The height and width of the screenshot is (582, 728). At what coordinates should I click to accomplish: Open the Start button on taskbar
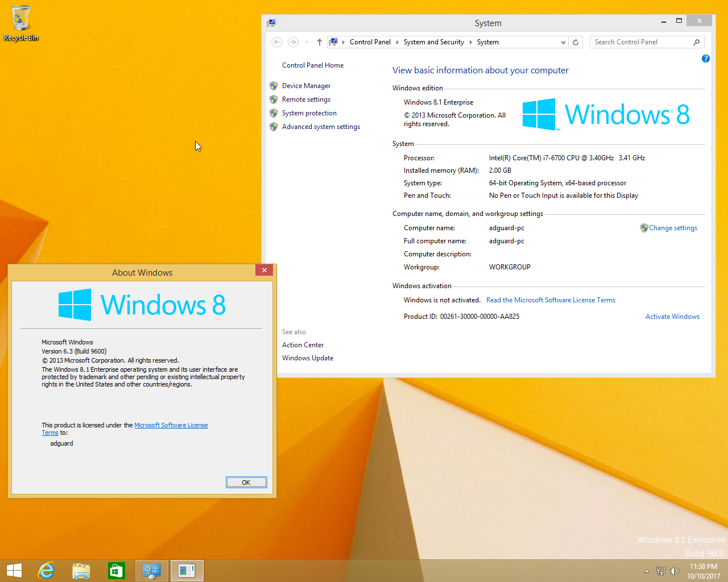click(x=14, y=571)
